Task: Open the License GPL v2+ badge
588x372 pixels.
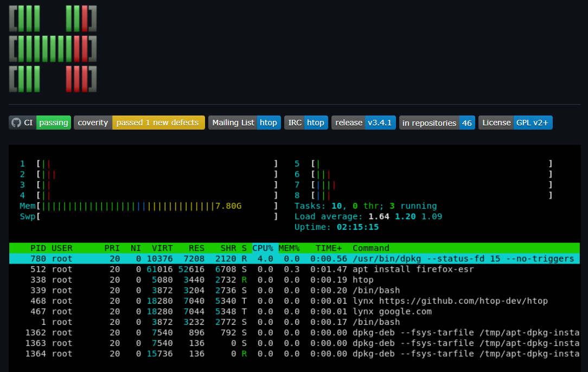Action: [x=515, y=123]
